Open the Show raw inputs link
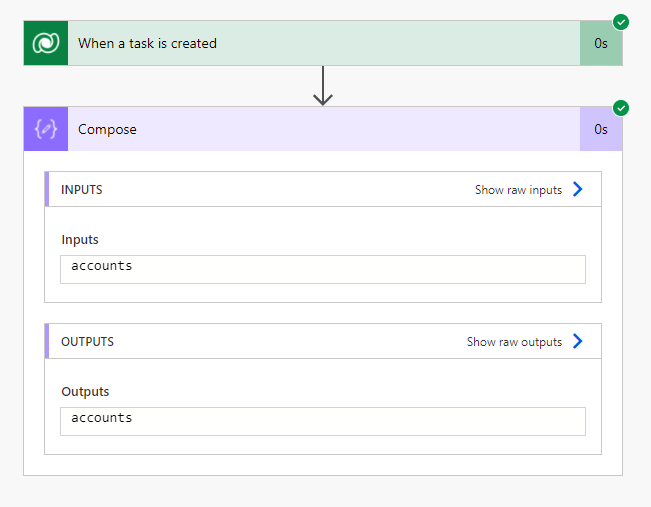This screenshot has height=507, width=651. point(518,190)
